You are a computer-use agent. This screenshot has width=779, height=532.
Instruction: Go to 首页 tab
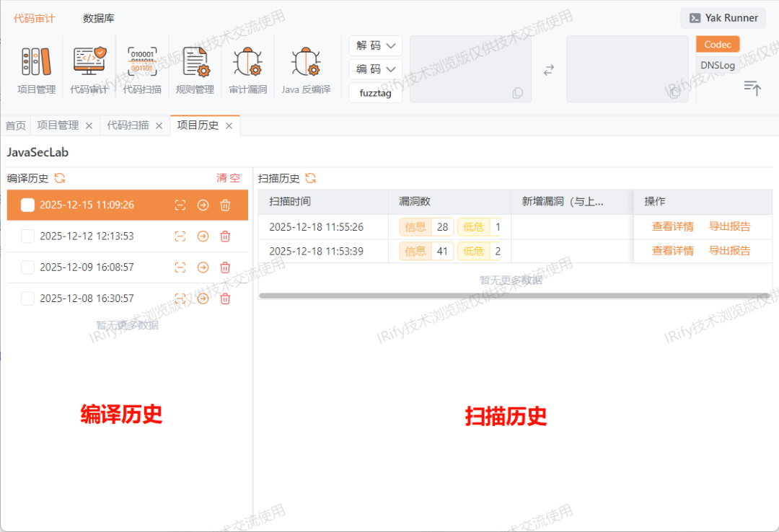[15, 125]
